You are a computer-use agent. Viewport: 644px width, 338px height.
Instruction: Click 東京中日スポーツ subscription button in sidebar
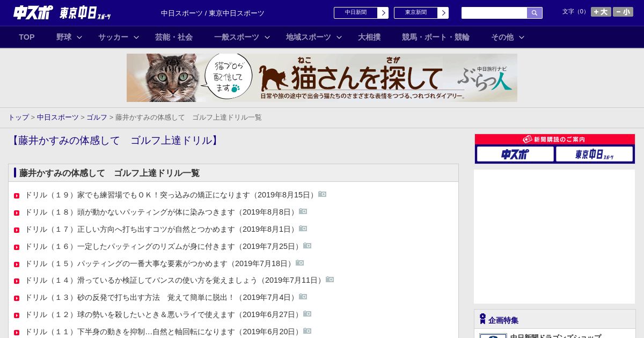(594, 154)
